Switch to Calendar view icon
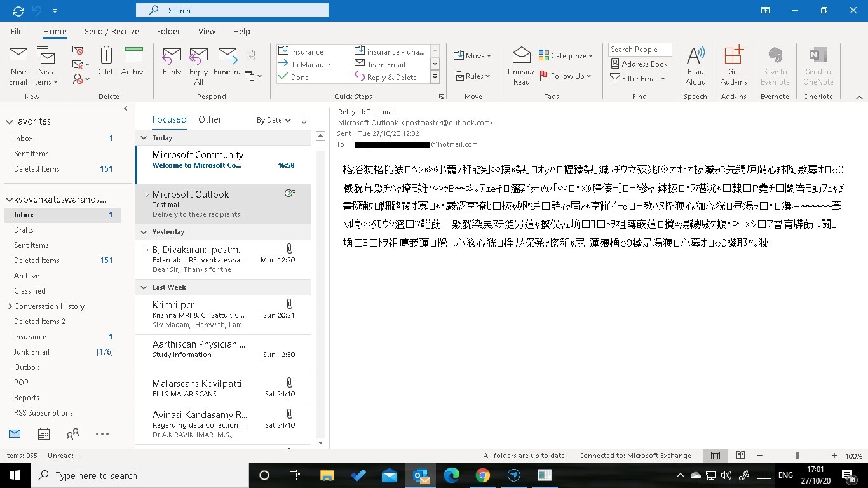The height and width of the screenshot is (488, 868). pos(44,434)
